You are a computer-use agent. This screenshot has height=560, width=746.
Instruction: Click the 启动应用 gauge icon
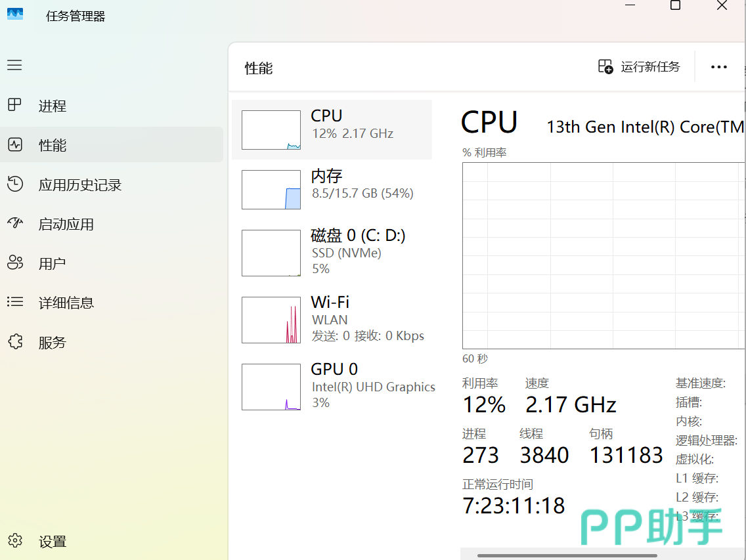click(x=14, y=223)
